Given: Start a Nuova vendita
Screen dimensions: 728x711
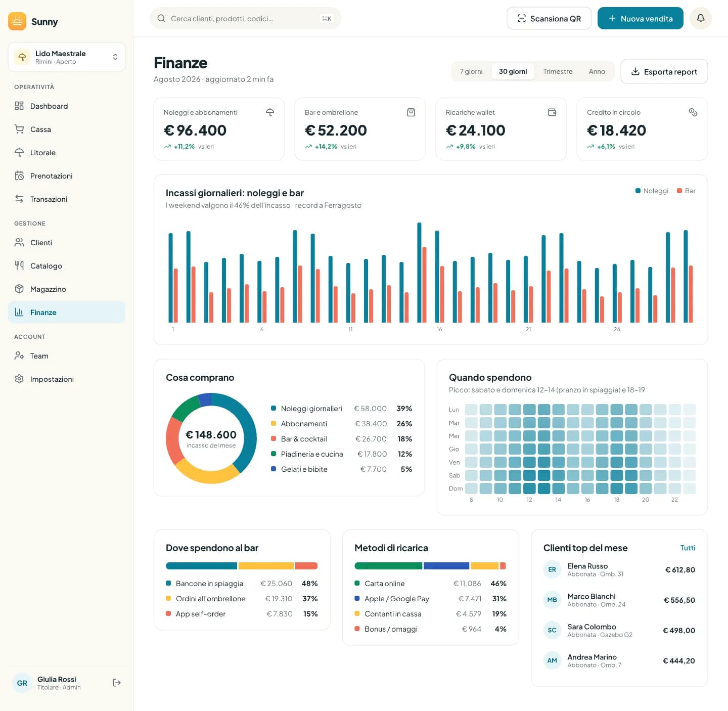Looking at the screenshot, I should click(640, 18).
